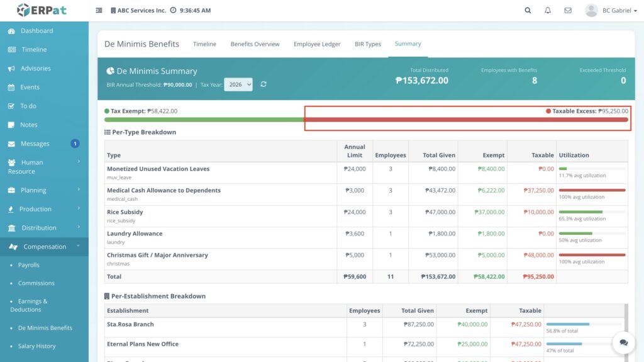Click the Dashboard sidebar item
The height and width of the screenshot is (362, 644).
pos(36,31)
